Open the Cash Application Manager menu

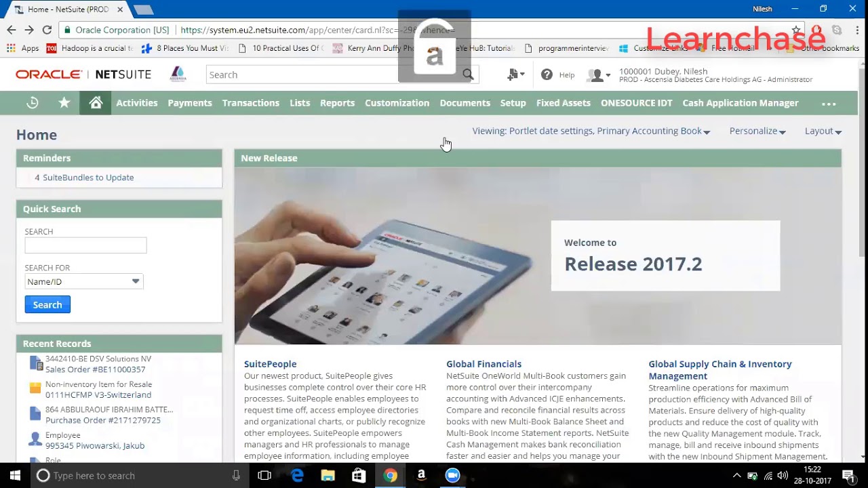click(741, 103)
